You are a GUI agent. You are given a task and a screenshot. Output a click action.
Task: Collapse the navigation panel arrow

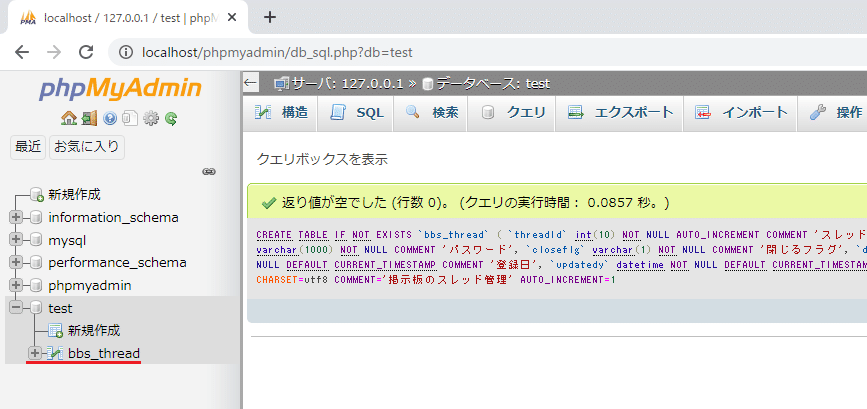250,83
